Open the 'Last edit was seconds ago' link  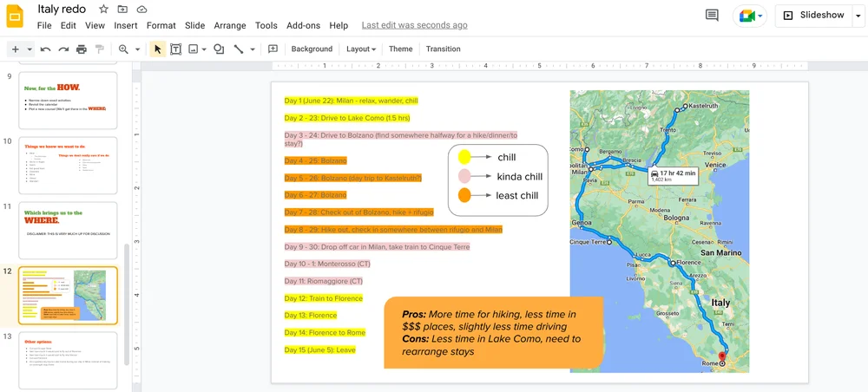[x=414, y=26]
